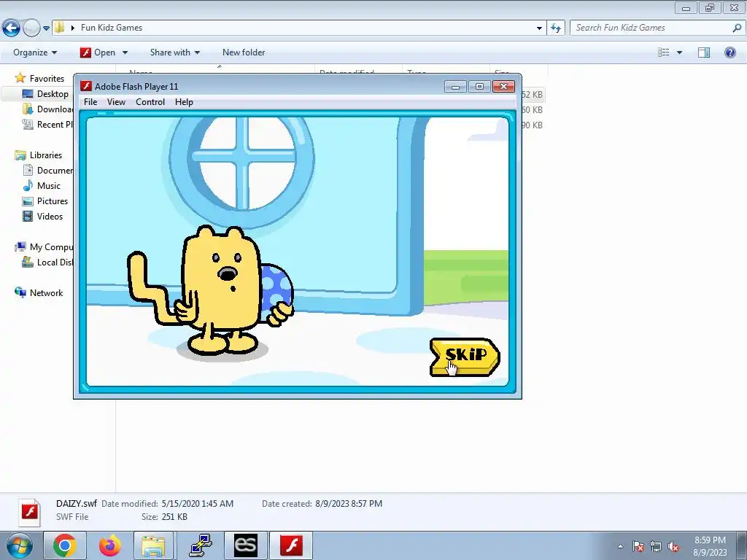Click Open with Flash in the toolbar
The image size is (747, 560).
[98, 52]
